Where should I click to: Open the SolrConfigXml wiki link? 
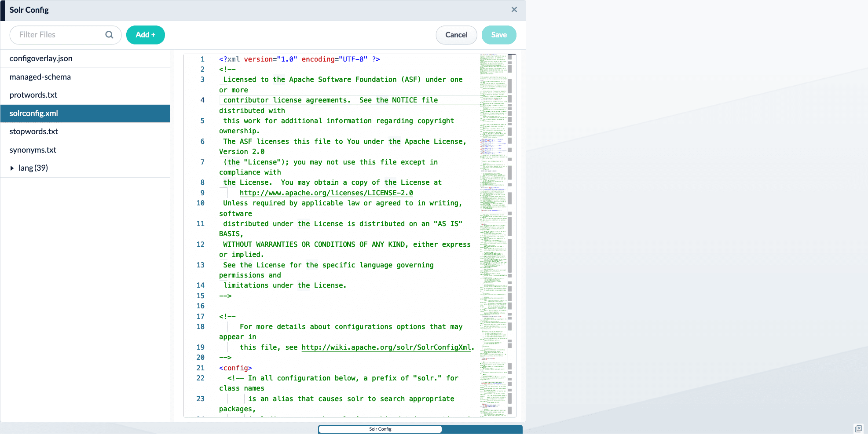[x=386, y=347]
